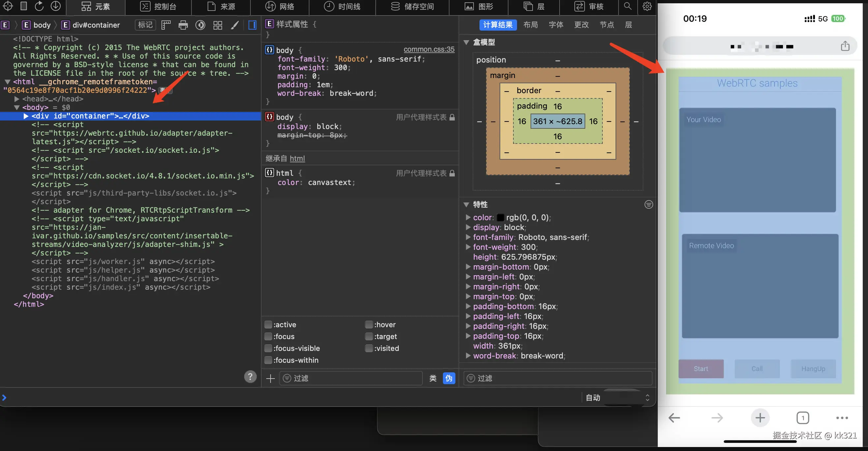Viewport: 868px width, 451px height.
Task: Open the inspector search magnifier
Action: (627, 6)
